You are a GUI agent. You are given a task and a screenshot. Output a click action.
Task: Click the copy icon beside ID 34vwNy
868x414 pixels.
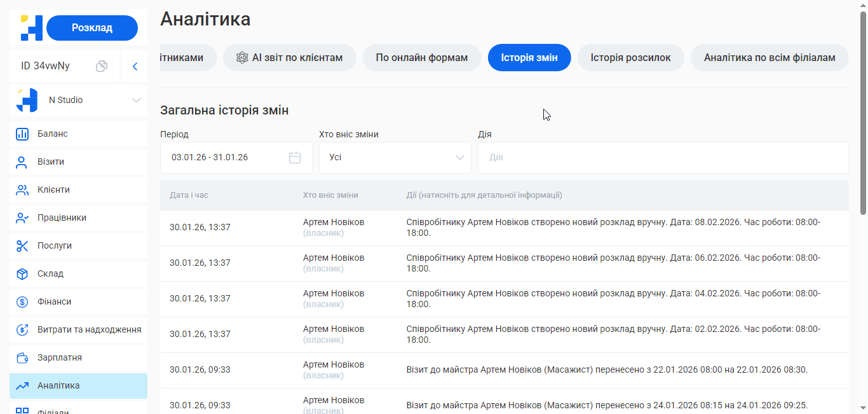[x=101, y=66]
